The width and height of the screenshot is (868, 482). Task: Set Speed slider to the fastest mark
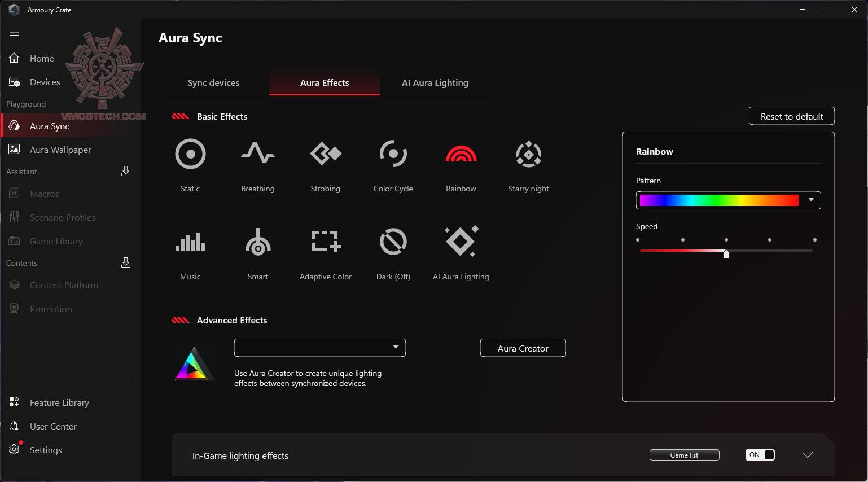[x=815, y=240]
